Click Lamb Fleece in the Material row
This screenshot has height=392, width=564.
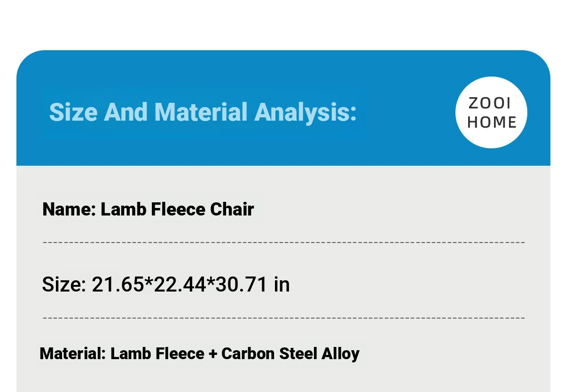pyautogui.click(x=157, y=354)
